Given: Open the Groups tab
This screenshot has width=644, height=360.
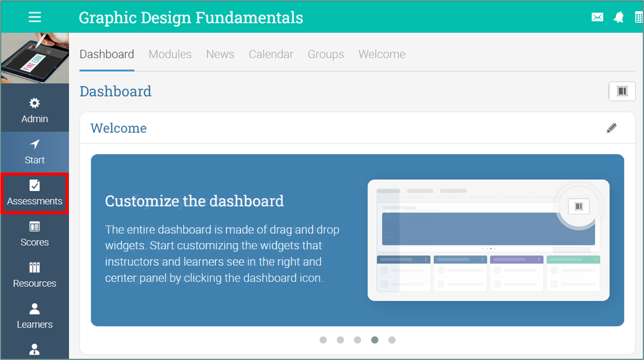Looking at the screenshot, I should click(326, 54).
